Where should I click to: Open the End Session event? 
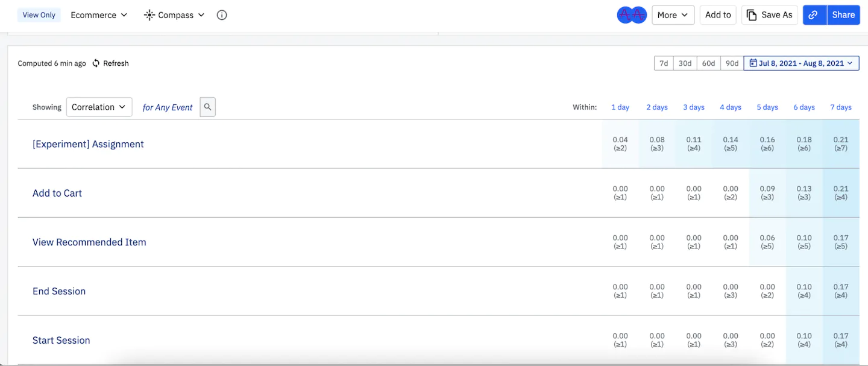59,291
